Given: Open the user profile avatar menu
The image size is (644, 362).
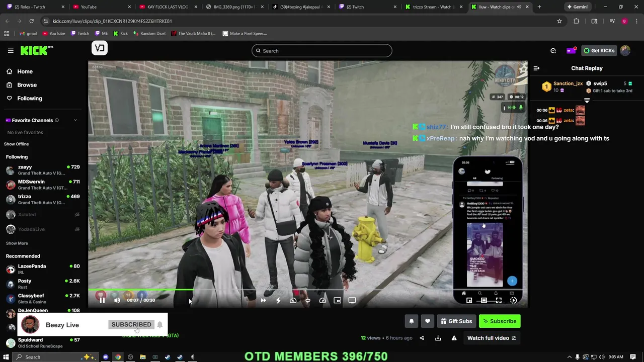Looking at the screenshot, I should click(x=625, y=50).
